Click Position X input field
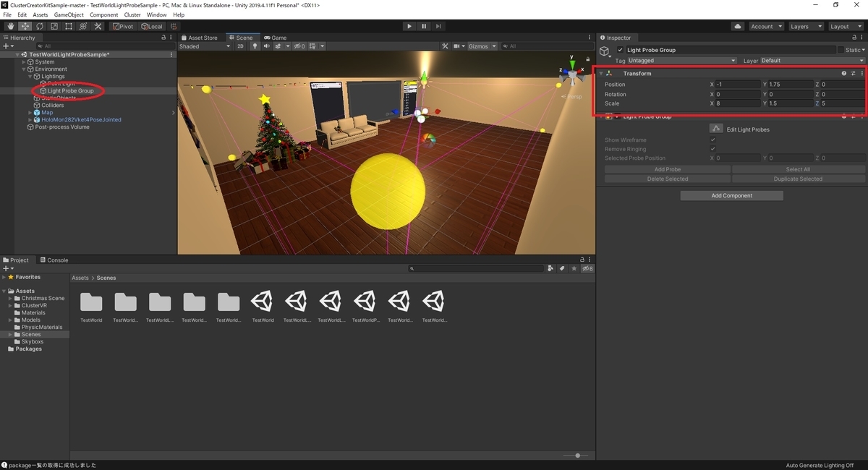Screen dimensions: 868x470 pos(738,85)
